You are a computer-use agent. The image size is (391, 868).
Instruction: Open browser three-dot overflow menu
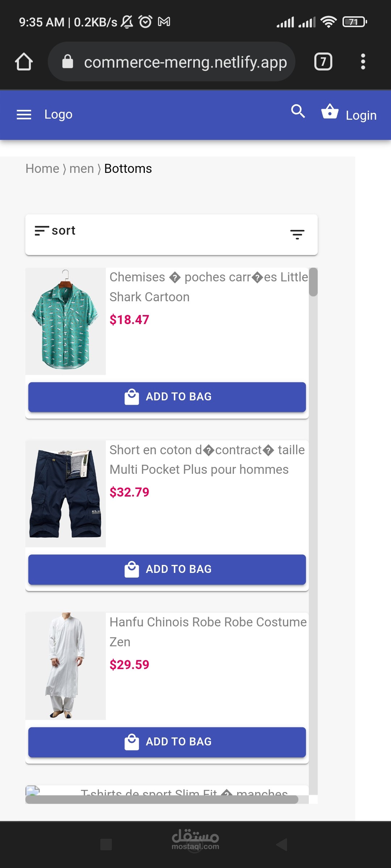(x=363, y=62)
